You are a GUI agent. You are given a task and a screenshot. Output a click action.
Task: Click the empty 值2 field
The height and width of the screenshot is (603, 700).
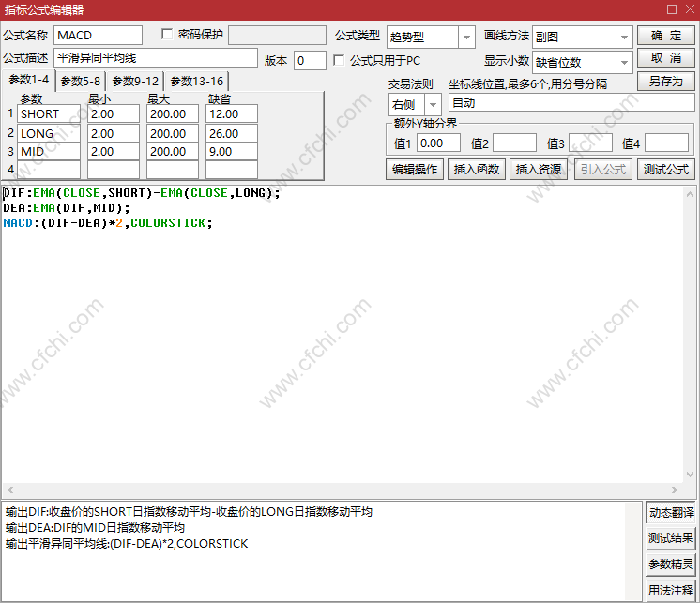(514, 143)
